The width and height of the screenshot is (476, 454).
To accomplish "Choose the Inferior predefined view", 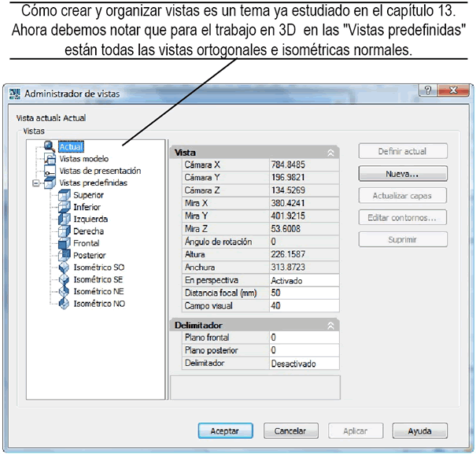I will tap(87, 207).
